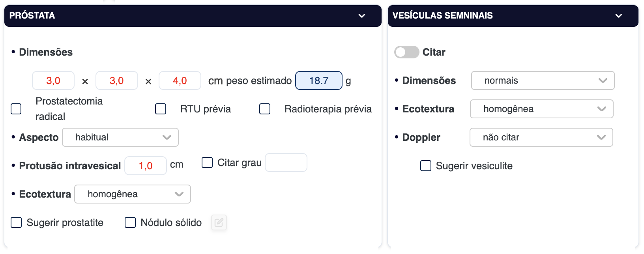Check the Prostatectomia radical checkbox
The width and height of the screenshot is (644, 254).
click(16, 109)
